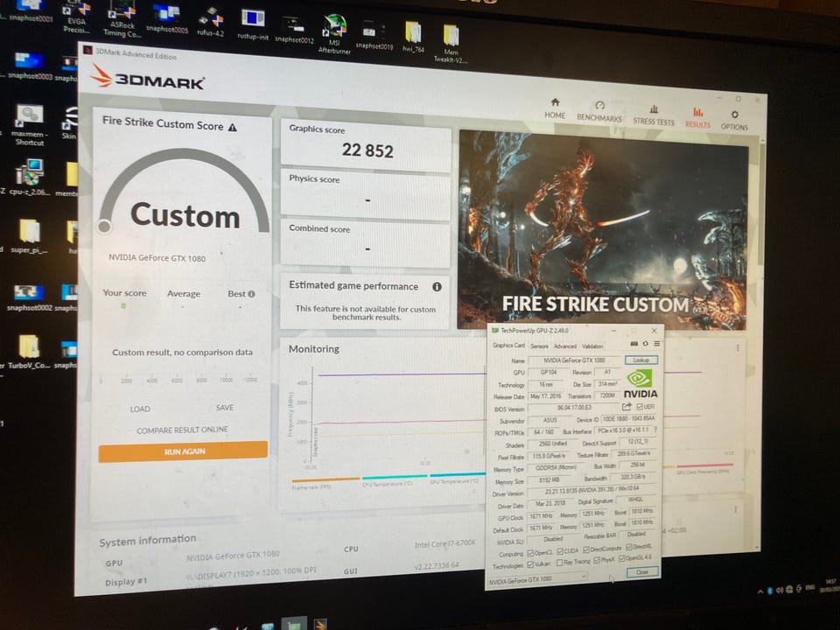Toggle the Ray Tracing checkbox in GPU-Z

[x=560, y=563]
